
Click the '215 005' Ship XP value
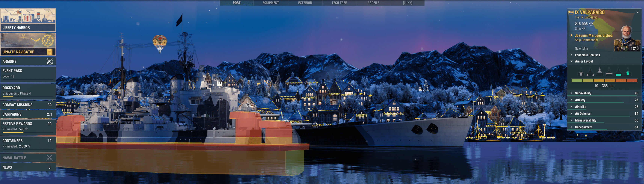[581, 24]
